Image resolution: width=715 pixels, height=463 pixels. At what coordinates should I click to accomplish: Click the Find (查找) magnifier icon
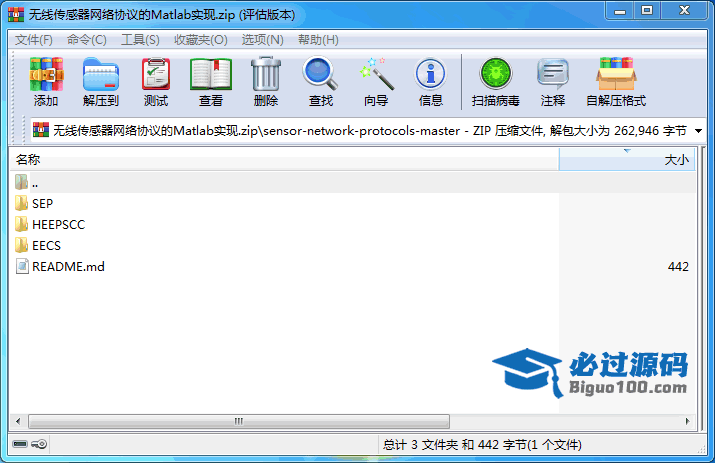coord(321,73)
